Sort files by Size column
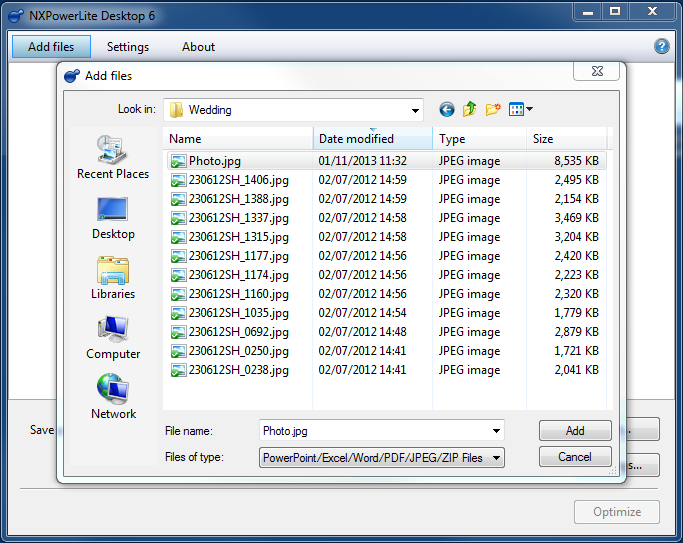The height and width of the screenshot is (543, 683). click(566, 138)
